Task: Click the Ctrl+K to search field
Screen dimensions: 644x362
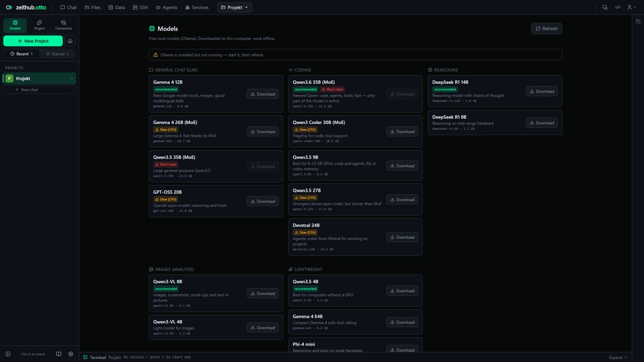Action: tap(33, 354)
